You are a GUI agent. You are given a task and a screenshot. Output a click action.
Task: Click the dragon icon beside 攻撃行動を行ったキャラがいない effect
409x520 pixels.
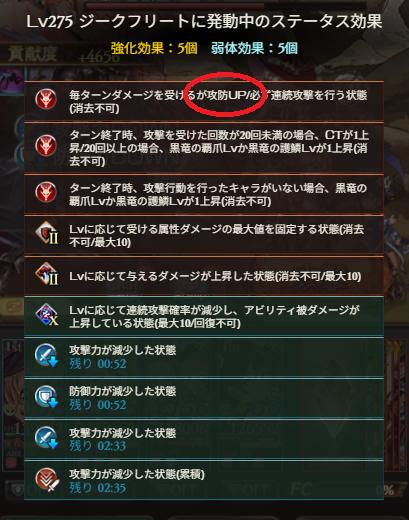point(46,192)
